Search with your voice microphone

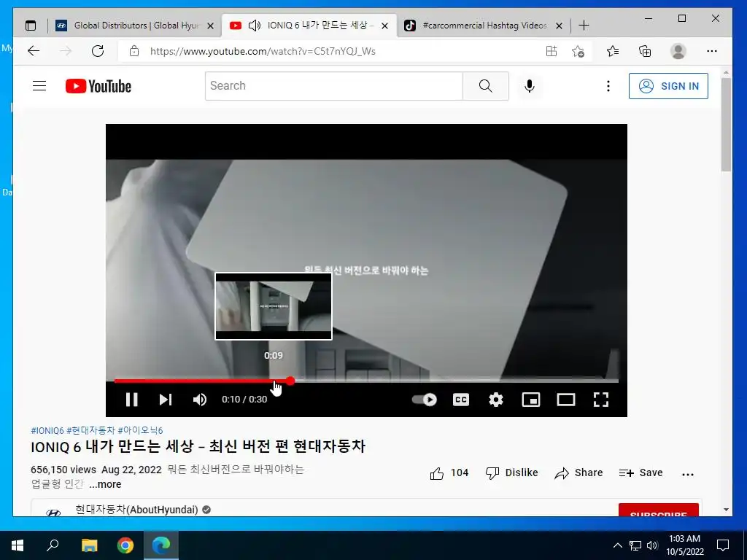[x=530, y=86]
